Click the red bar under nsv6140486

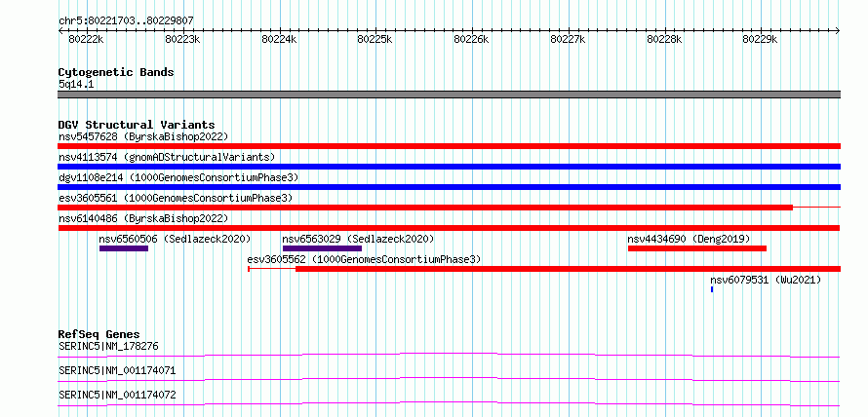point(449,228)
